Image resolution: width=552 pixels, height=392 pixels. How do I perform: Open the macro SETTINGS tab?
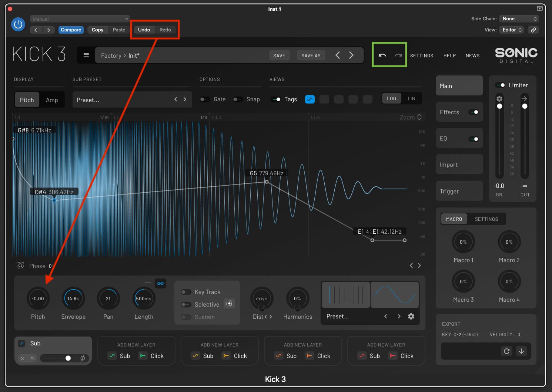pos(486,219)
